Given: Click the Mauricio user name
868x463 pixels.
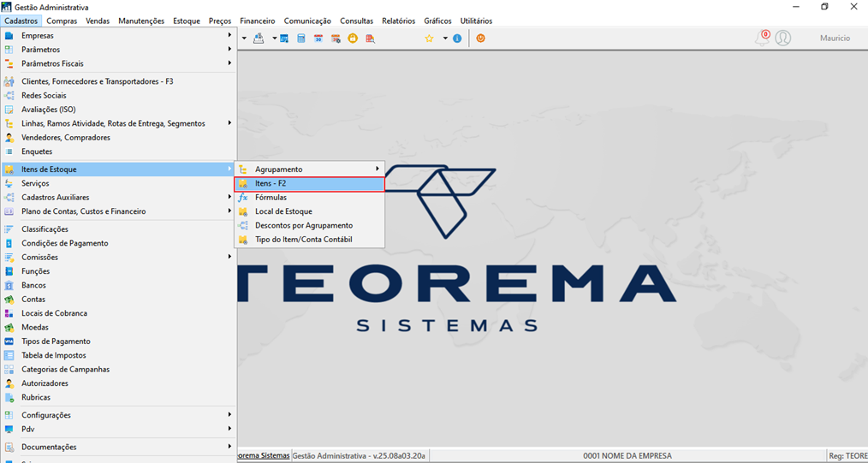Looking at the screenshot, I should [835, 39].
